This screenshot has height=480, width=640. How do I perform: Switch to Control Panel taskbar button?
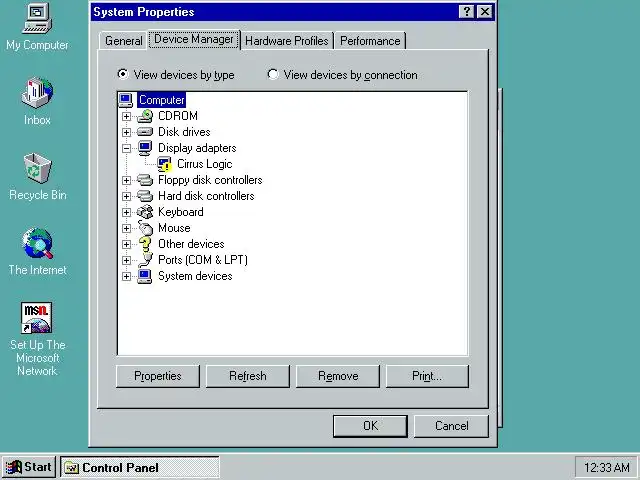[x=140, y=467]
